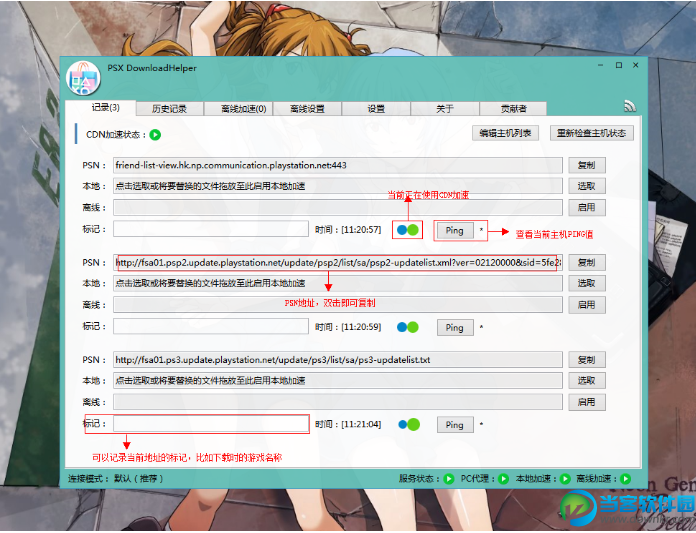This screenshot has height=533, width=696.
Task: Click 启用 for the first record's offline row
Action: (587, 207)
